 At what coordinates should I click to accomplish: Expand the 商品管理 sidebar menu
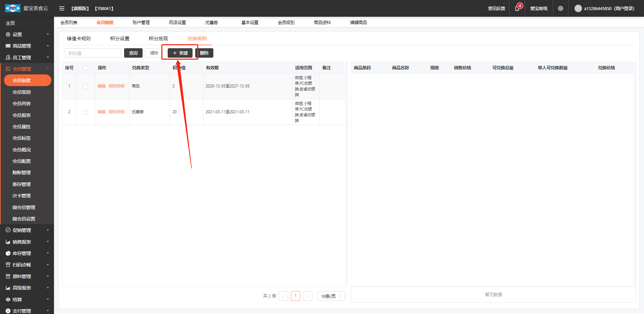(x=27, y=46)
